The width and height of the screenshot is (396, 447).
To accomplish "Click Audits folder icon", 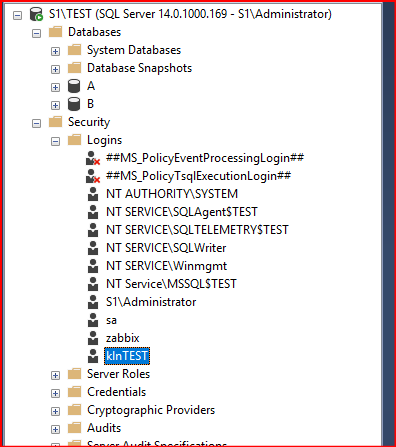I will pyautogui.click(x=74, y=428).
